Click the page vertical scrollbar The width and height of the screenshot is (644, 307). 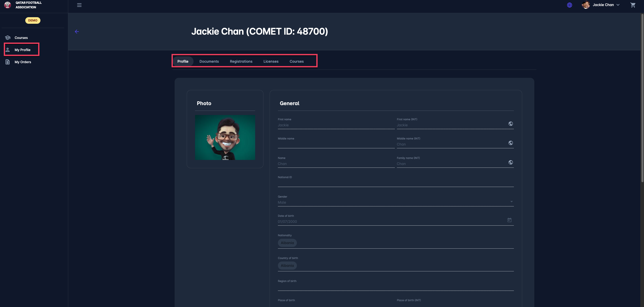point(642,99)
